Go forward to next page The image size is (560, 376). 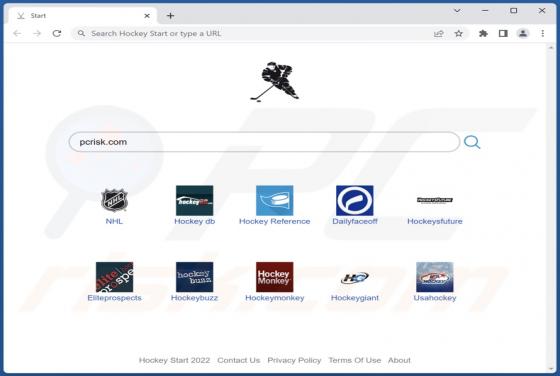click(x=37, y=34)
